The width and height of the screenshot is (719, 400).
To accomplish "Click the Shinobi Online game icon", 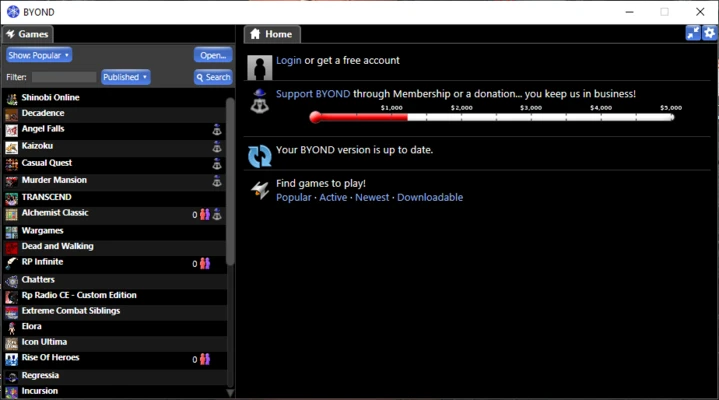I will 12,98.
